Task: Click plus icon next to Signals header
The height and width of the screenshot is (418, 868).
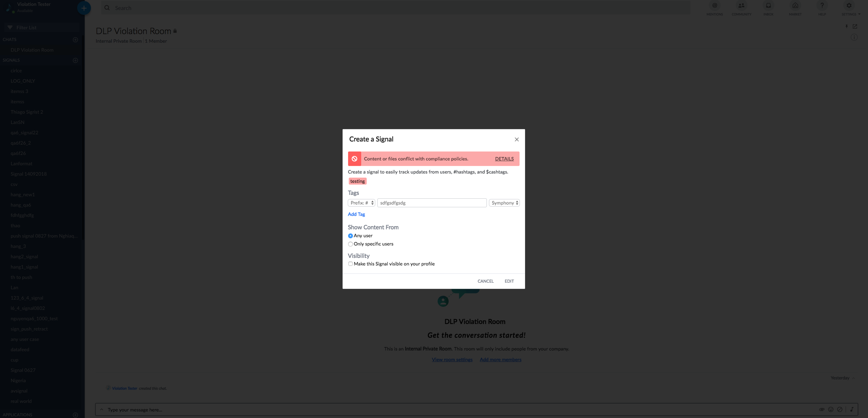Action: click(x=75, y=60)
